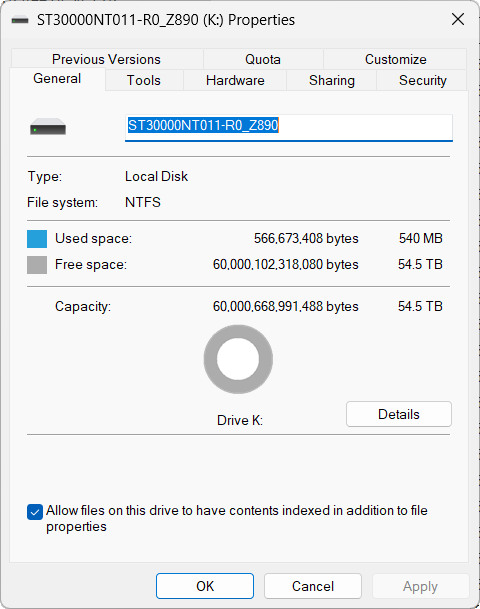The image size is (480, 609).
Task: Click the 'Free space:' label
Action: click(91, 264)
